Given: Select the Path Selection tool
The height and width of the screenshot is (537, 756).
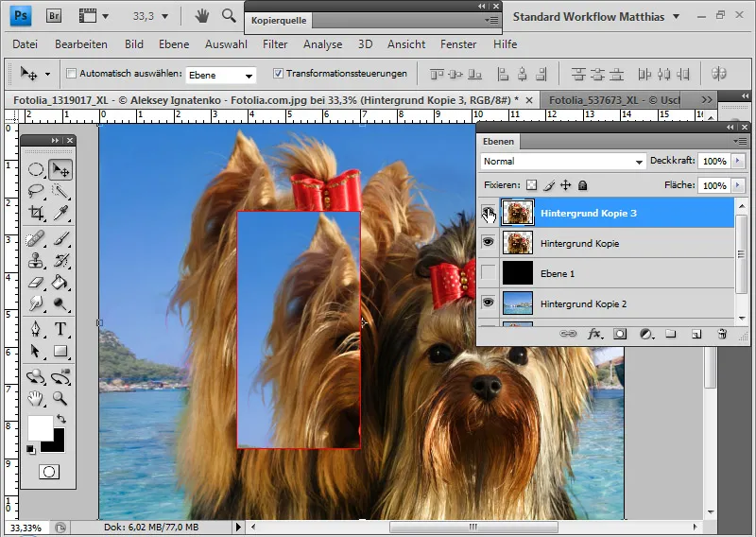Looking at the screenshot, I should (x=36, y=351).
